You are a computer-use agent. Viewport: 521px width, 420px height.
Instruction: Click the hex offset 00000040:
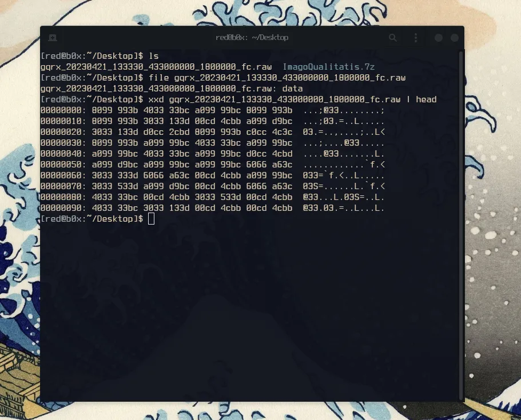click(63, 154)
